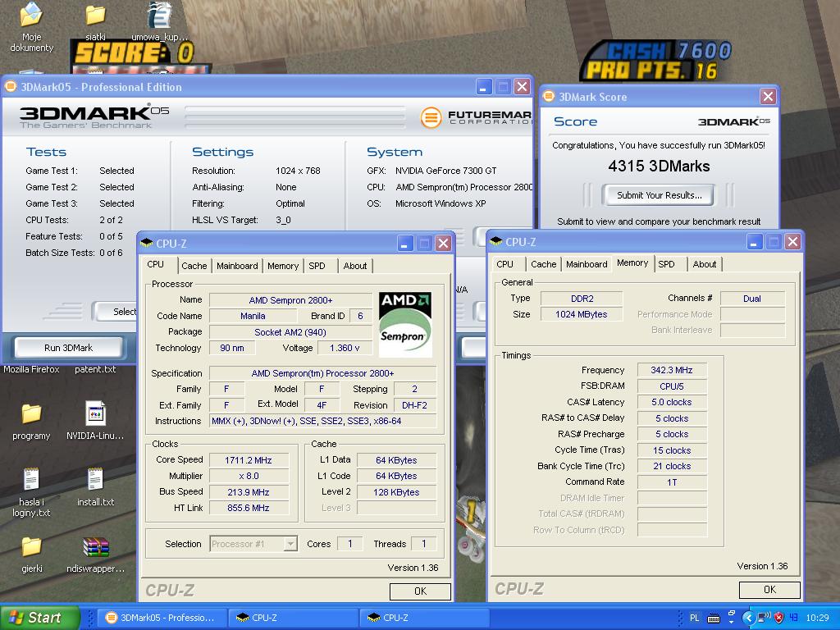Click the CAS# Latency 5.0 clocks value
Viewport: 840px width, 630px height.
point(672,402)
